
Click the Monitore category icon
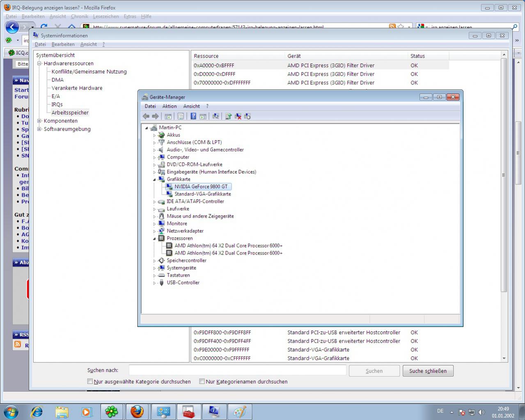click(x=161, y=223)
